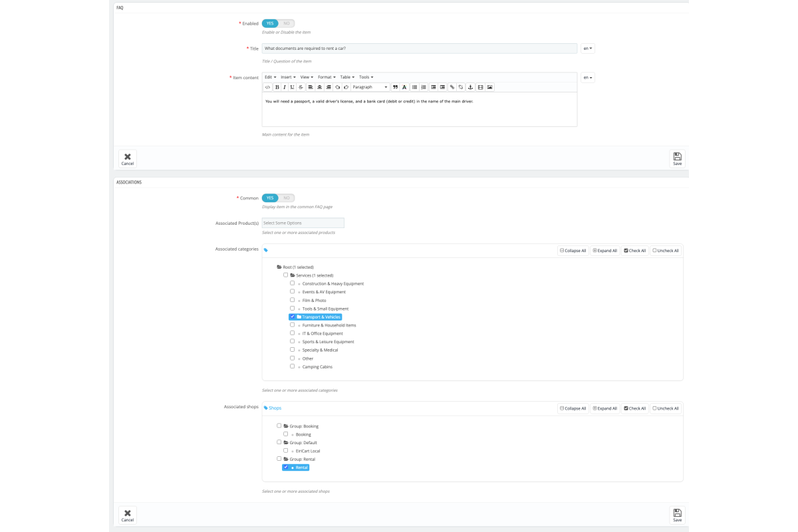The width and height of the screenshot is (798, 532).
Task: Open the Title language en dropdown
Action: coord(588,49)
